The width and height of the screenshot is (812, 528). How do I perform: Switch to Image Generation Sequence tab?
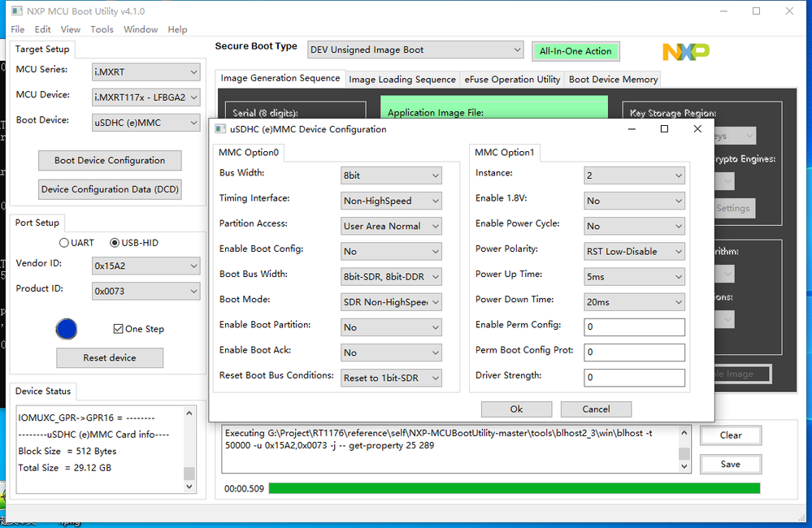click(x=280, y=78)
